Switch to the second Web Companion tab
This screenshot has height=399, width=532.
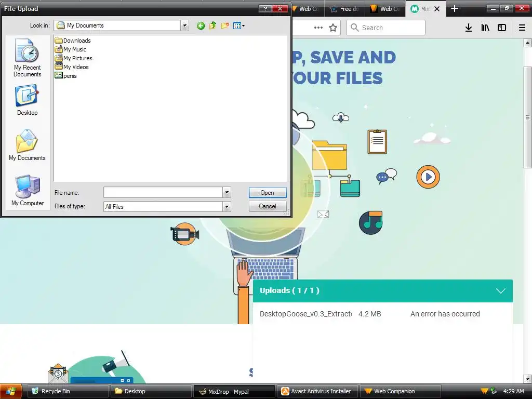click(385, 9)
